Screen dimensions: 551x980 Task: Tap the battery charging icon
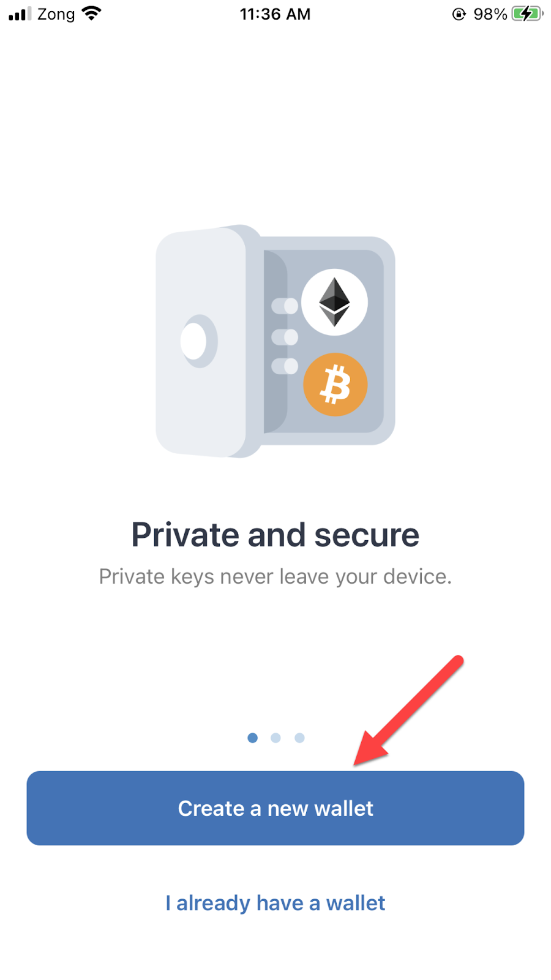[527, 13]
